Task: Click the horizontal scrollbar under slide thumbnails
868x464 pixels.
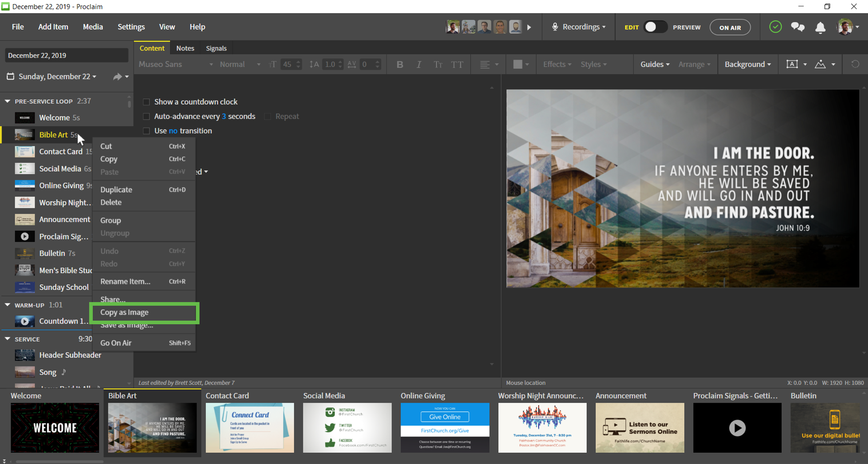Action: (x=59, y=461)
